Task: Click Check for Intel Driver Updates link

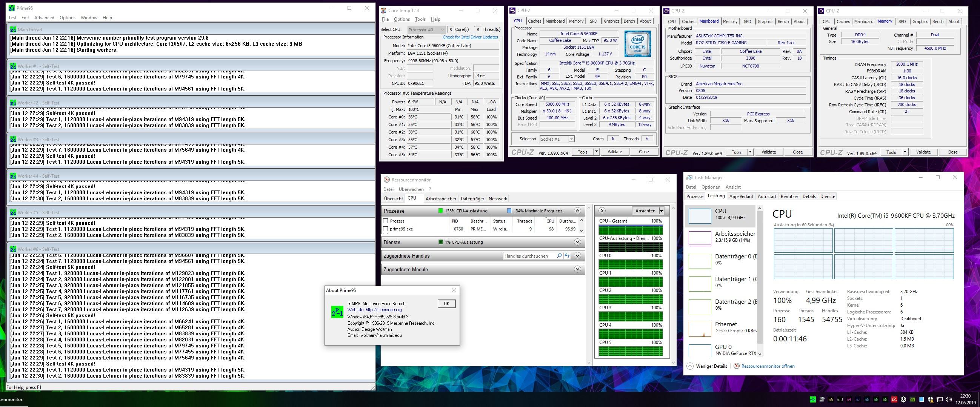Action: click(470, 37)
